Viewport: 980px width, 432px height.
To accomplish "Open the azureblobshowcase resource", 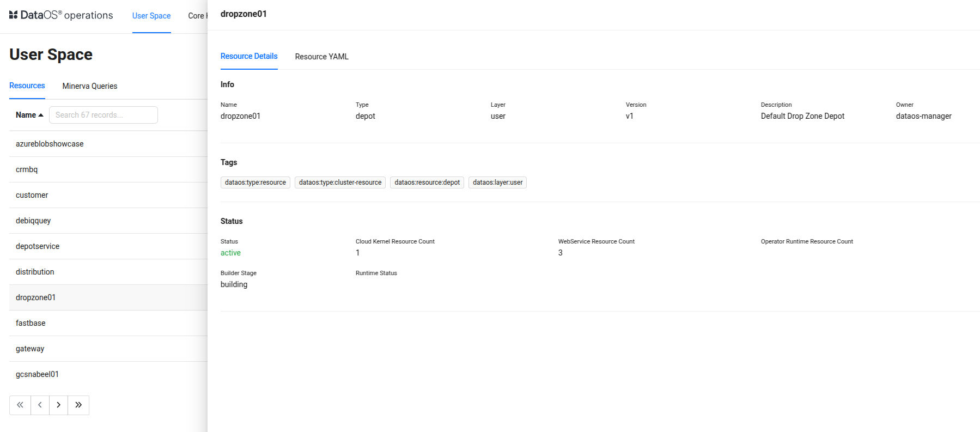I will 50,144.
